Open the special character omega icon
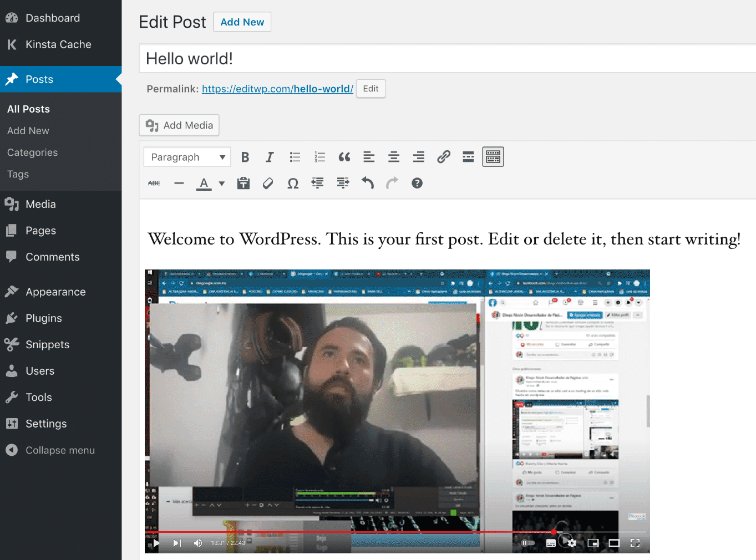This screenshot has height=560, width=756. point(293,183)
